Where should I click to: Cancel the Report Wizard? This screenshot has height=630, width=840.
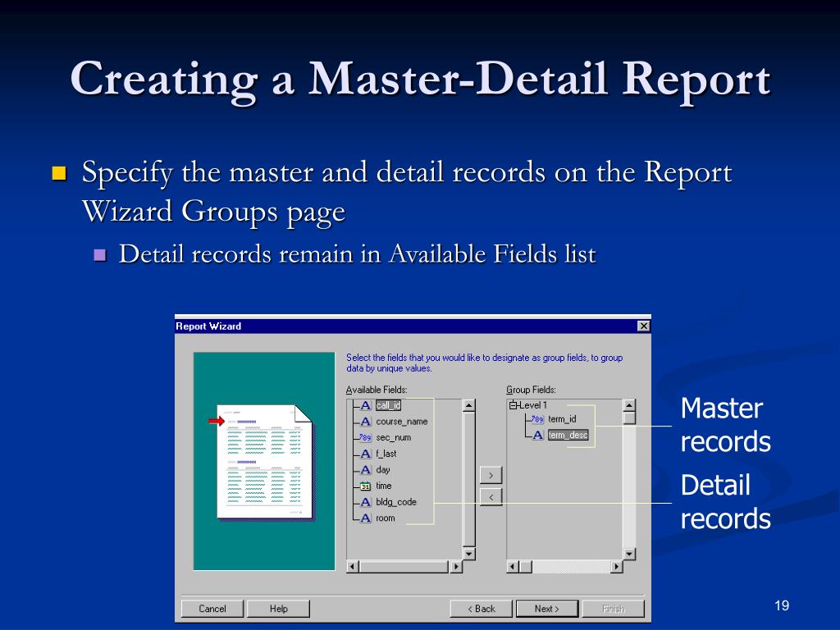pyautogui.click(x=212, y=609)
